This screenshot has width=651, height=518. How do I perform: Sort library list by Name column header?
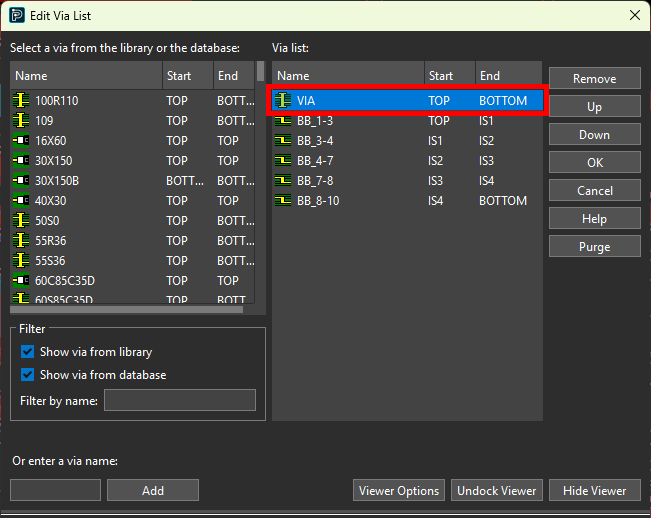coord(86,76)
